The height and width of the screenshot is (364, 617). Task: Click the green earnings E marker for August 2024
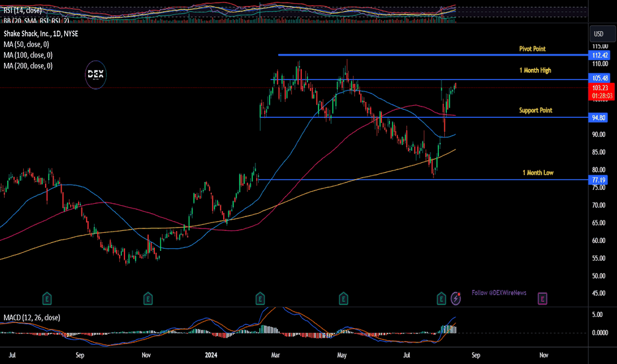tap(441, 298)
